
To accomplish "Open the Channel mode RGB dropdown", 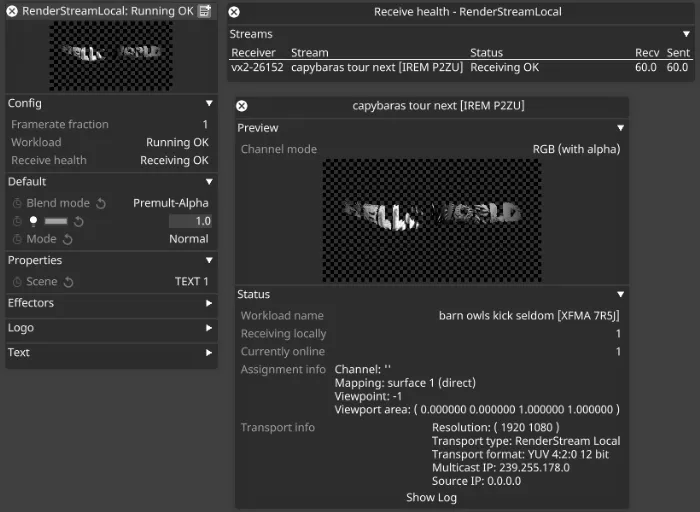I will coord(576,149).
